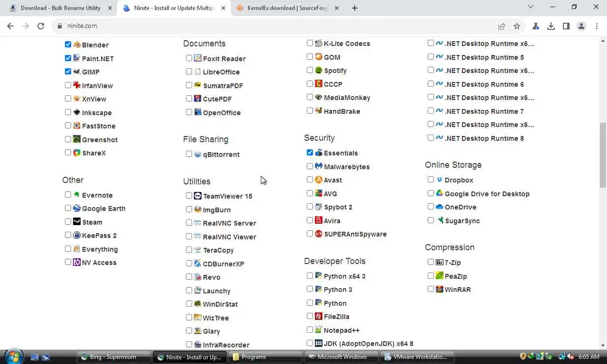
Task: Check the Everything checkbox
Action: point(68,248)
